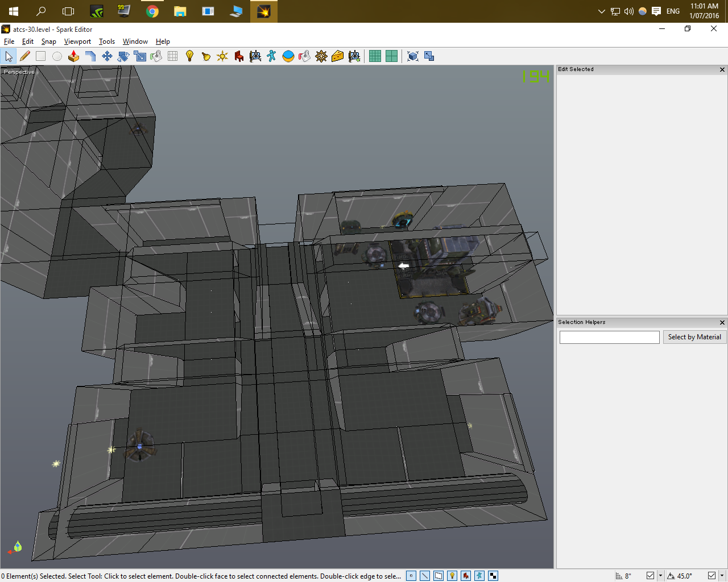Open the angle snap dropdown arrow
This screenshot has height=582, width=728.
coord(722,576)
